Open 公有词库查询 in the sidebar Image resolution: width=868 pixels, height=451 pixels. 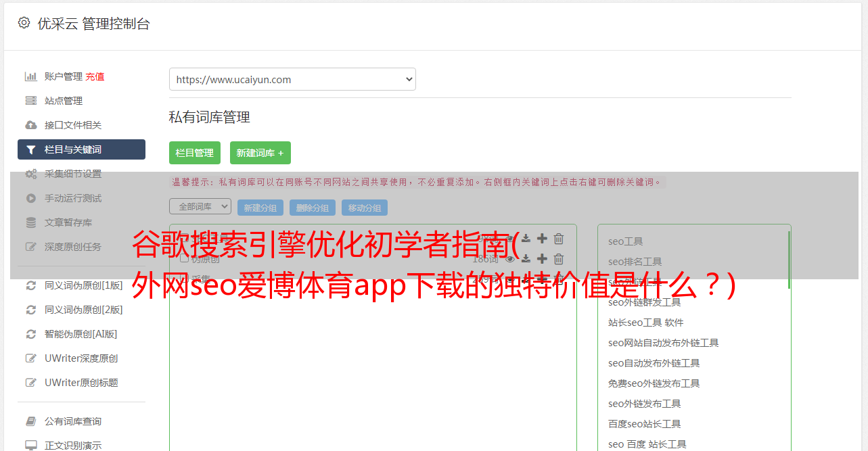click(73, 421)
